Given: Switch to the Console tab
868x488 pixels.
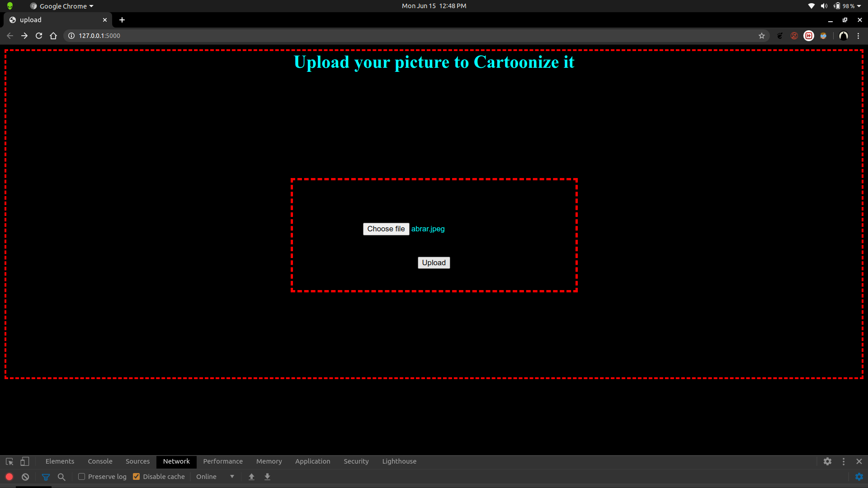Looking at the screenshot, I should 100,461.
